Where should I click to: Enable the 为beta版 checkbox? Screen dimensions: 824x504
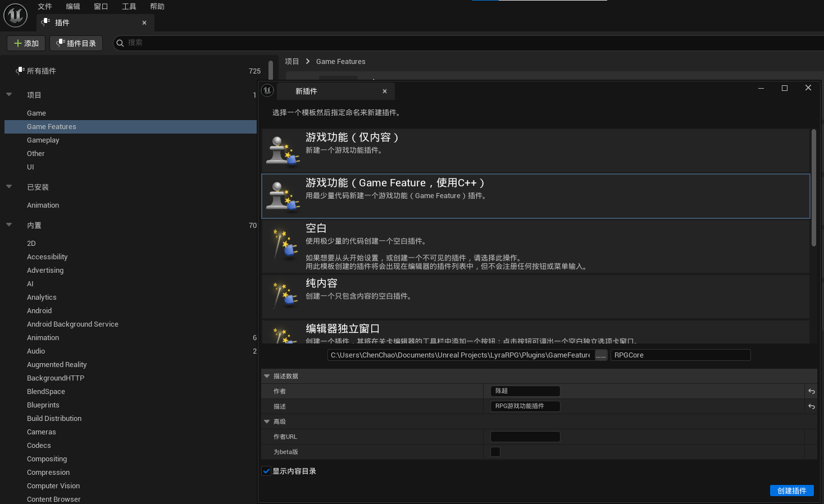click(495, 452)
